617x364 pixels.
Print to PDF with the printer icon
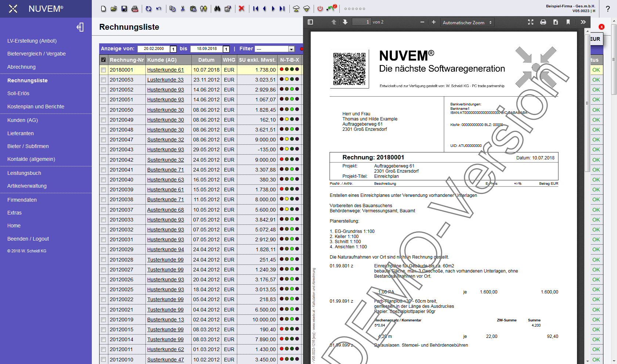(135, 8)
